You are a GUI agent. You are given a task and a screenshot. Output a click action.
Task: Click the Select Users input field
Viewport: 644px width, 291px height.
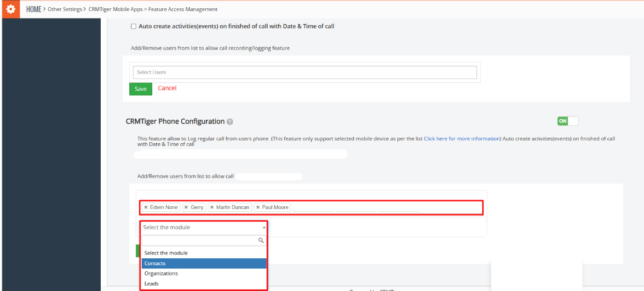(305, 72)
